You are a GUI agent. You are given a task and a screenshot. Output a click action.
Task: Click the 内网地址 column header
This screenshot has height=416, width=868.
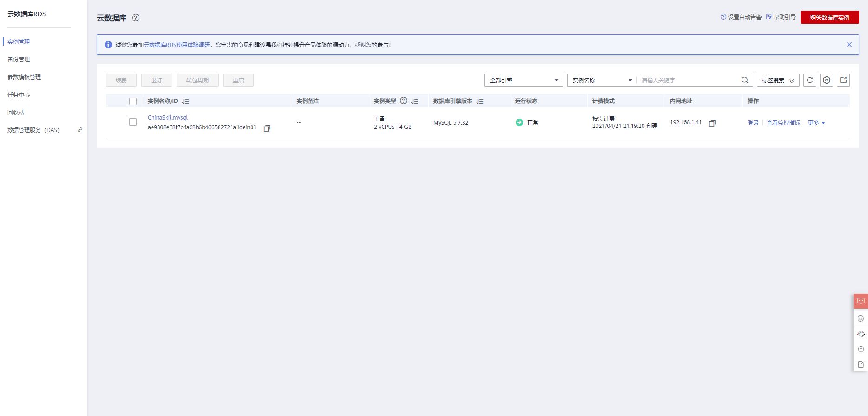(x=681, y=101)
